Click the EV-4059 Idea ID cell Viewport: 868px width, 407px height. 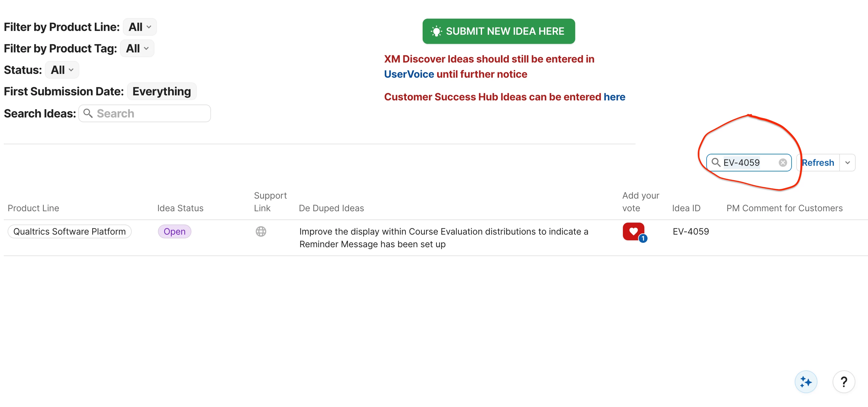(691, 231)
